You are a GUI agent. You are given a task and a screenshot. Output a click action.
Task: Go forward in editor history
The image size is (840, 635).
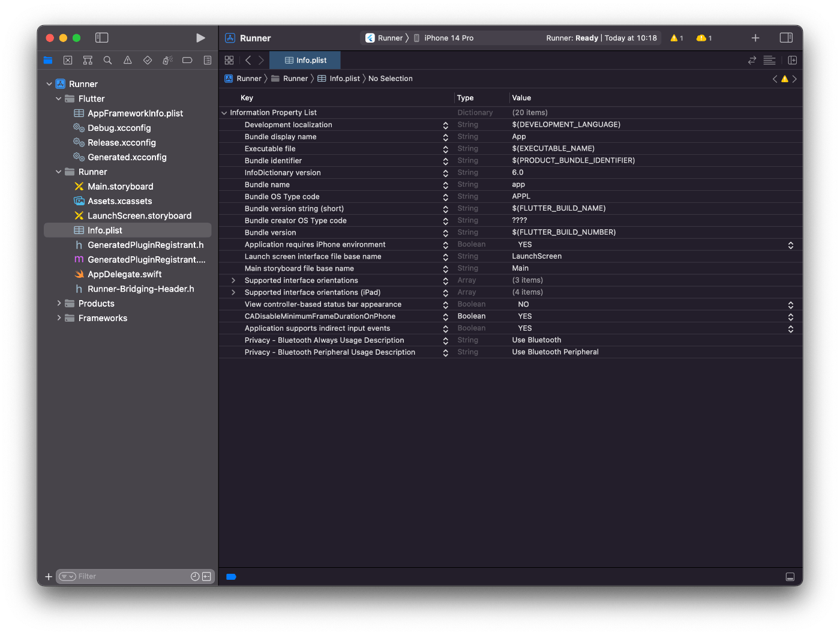pyautogui.click(x=261, y=60)
